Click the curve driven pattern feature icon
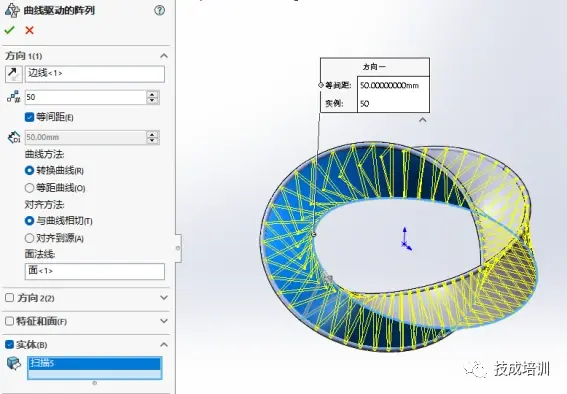Image resolution: width=567 pixels, height=394 pixels. pyautogui.click(x=12, y=10)
